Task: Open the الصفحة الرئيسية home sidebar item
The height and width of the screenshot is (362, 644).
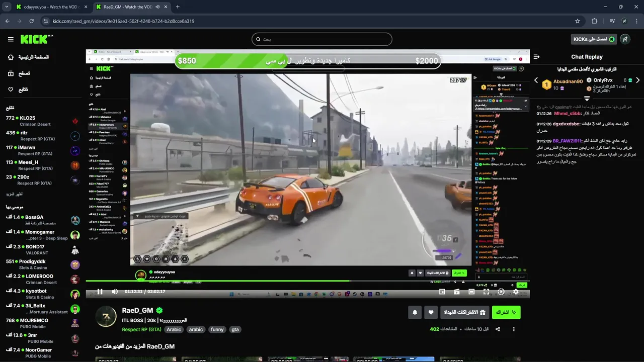Action: pos(29,57)
